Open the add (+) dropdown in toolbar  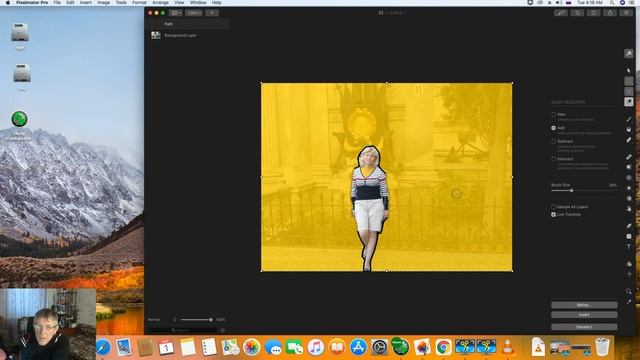coord(212,13)
